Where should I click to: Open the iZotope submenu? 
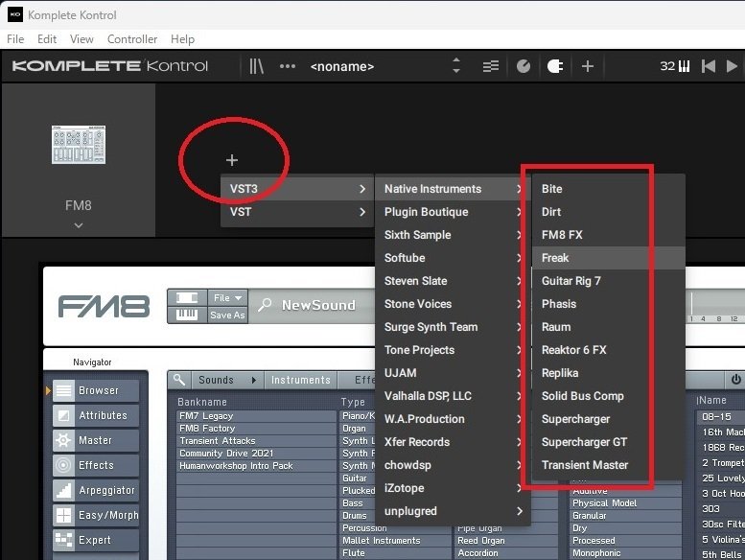click(453, 488)
